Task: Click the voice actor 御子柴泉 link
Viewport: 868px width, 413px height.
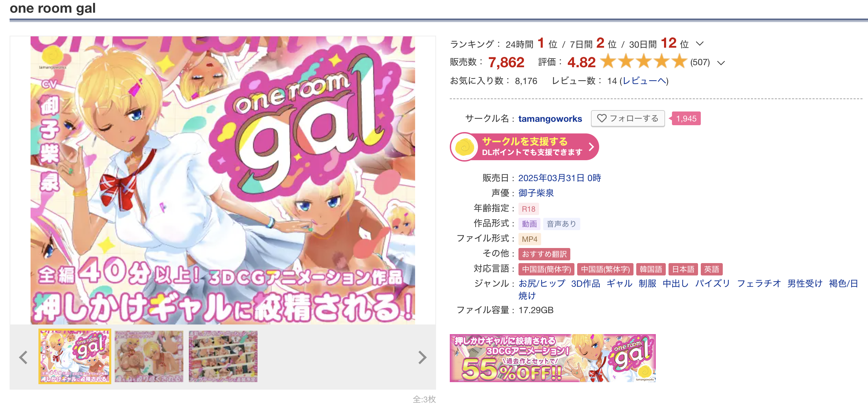Action: tap(536, 193)
